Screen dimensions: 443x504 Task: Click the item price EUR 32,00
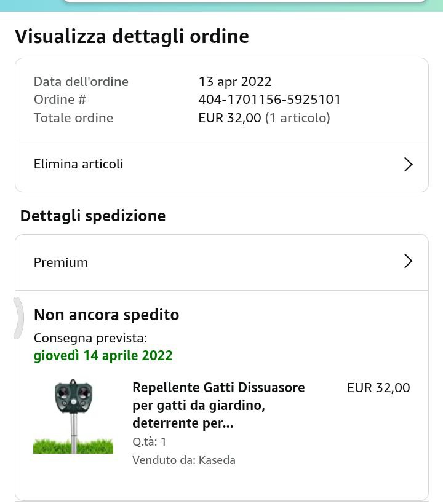coord(378,388)
